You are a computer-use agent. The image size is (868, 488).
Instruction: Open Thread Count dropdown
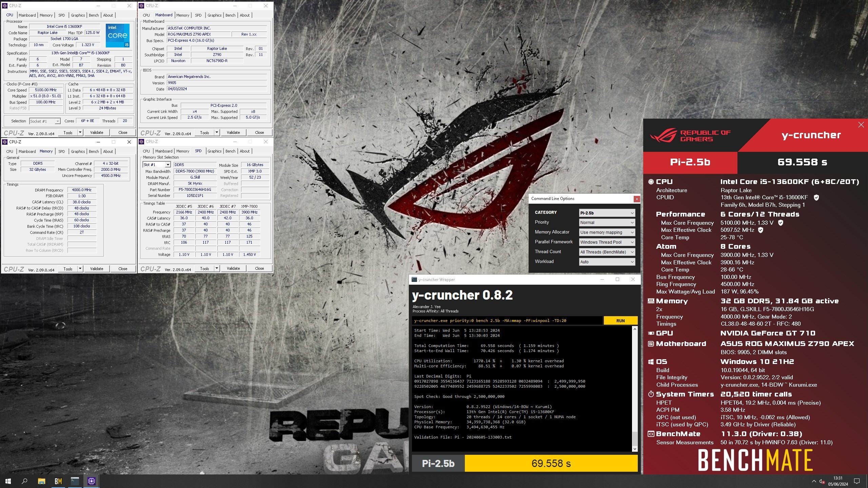tap(607, 252)
